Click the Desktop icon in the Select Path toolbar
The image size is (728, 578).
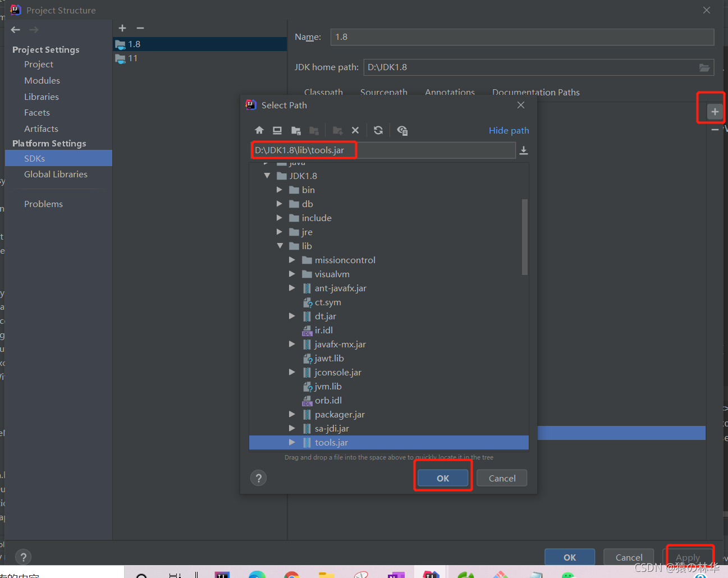tap(277, 130)
